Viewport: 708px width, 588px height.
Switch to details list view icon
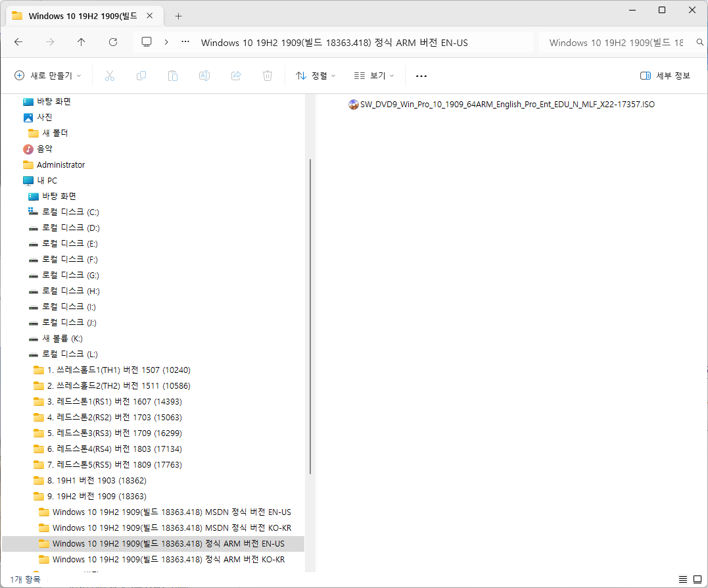pos(683,579)
